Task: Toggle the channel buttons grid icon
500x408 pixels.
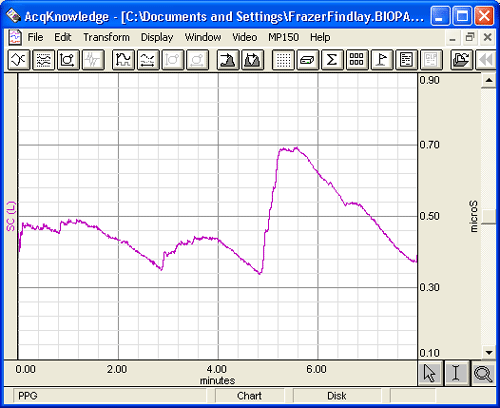Action: coord(357,60)
